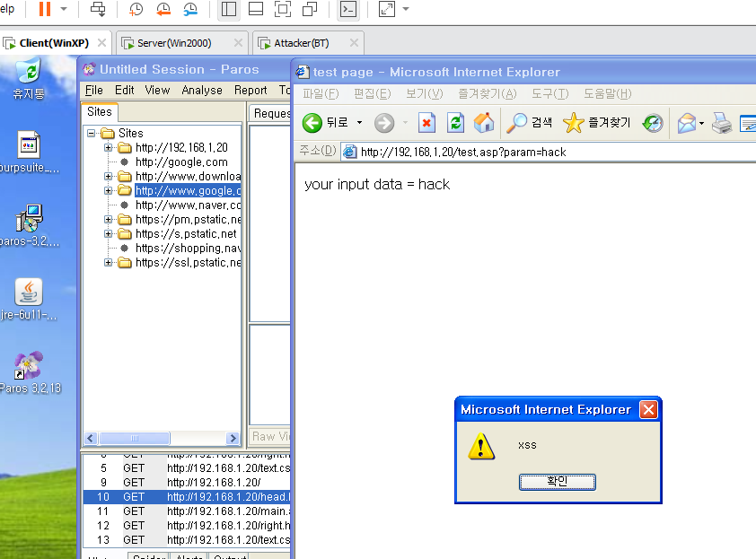
Task: Toggle the thumbnail bar view icon
Action: tap(256, 9)
